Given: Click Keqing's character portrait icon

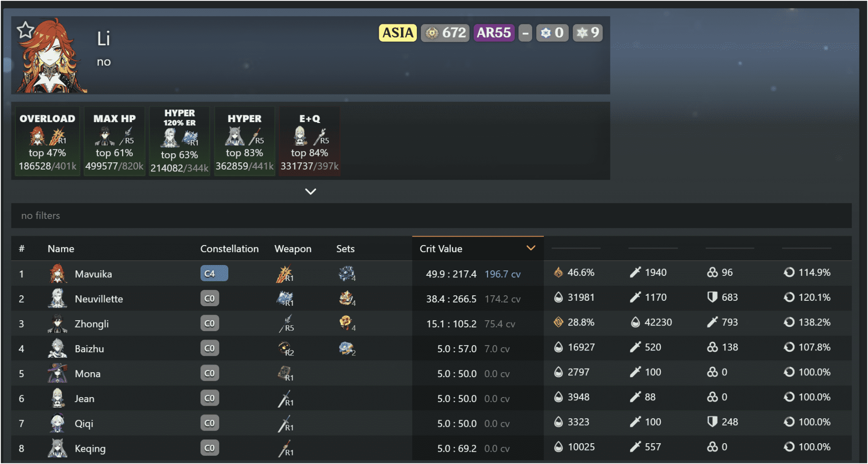Looking at the screenshot, I should coord(57,448).
